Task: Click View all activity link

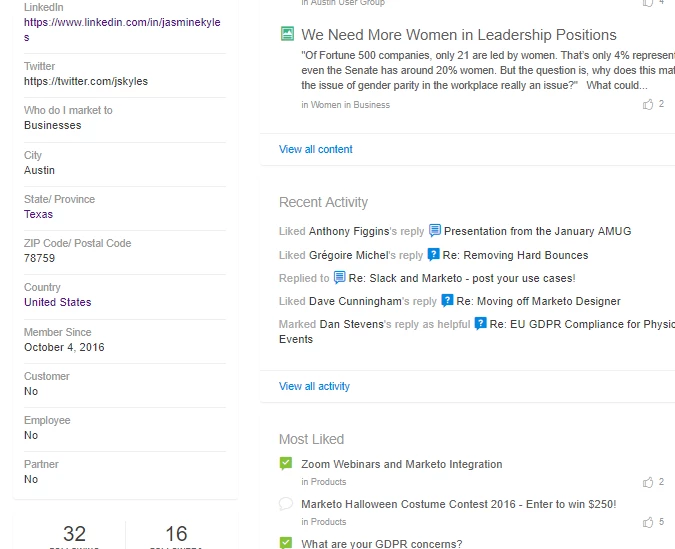Action: (x=314, y=386)
